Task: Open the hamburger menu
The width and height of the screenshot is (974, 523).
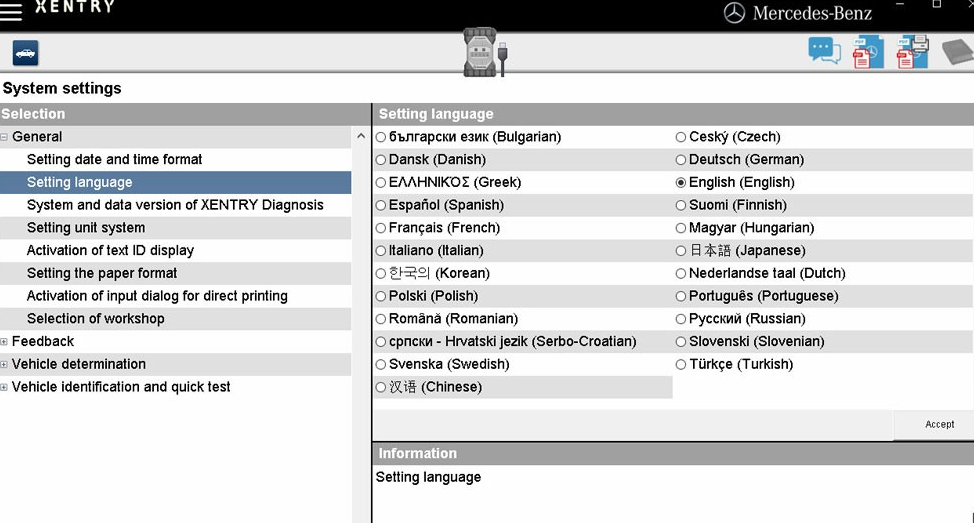Action: point(11,12)
